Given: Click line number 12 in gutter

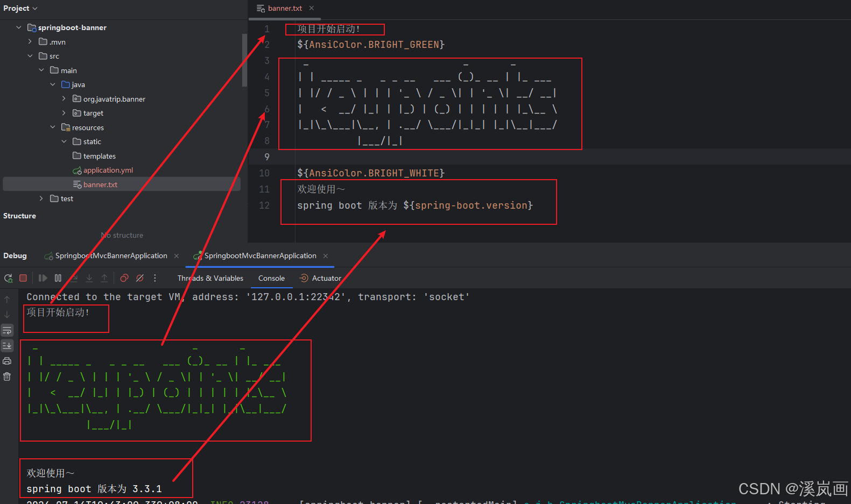Looking at the screenshot, I should [x=264, y=205].
